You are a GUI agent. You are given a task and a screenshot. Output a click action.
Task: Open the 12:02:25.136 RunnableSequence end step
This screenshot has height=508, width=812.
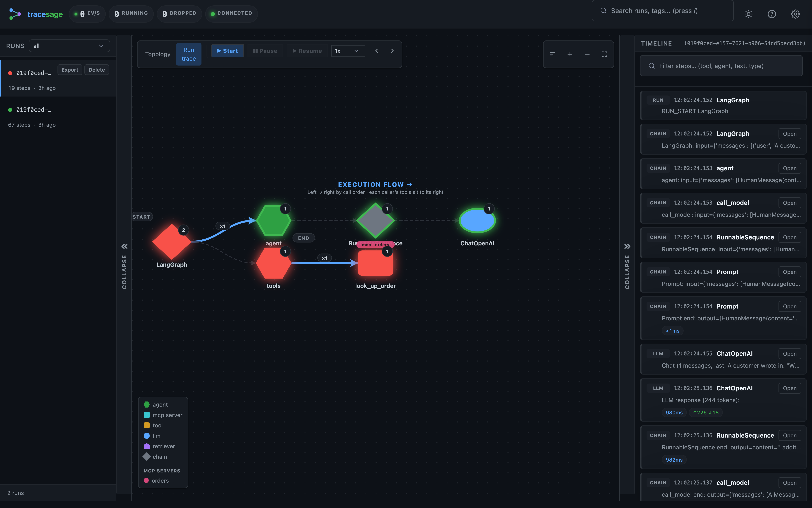(790, 435)
